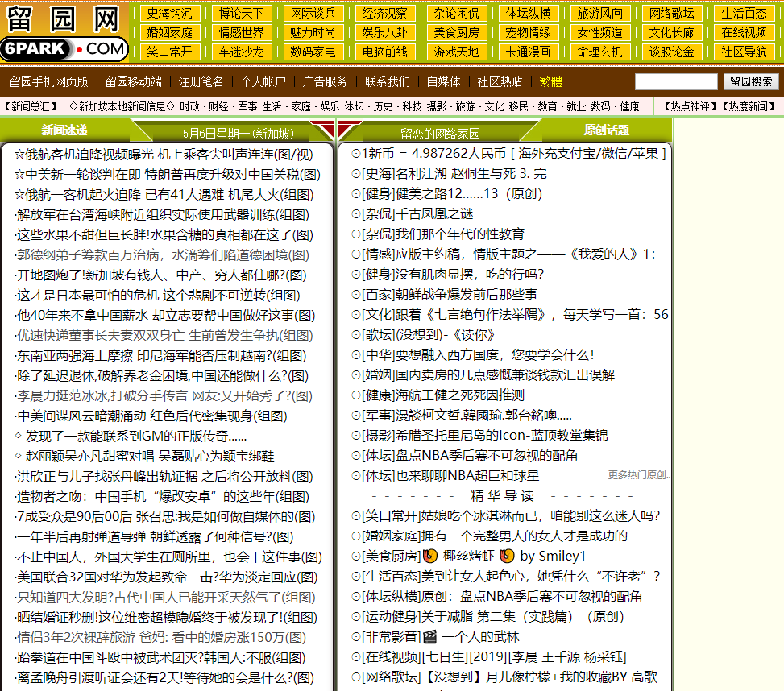Select 个人帐户 in the brown navigation bar
Screen dimensions: 784x691
(263, 82)
